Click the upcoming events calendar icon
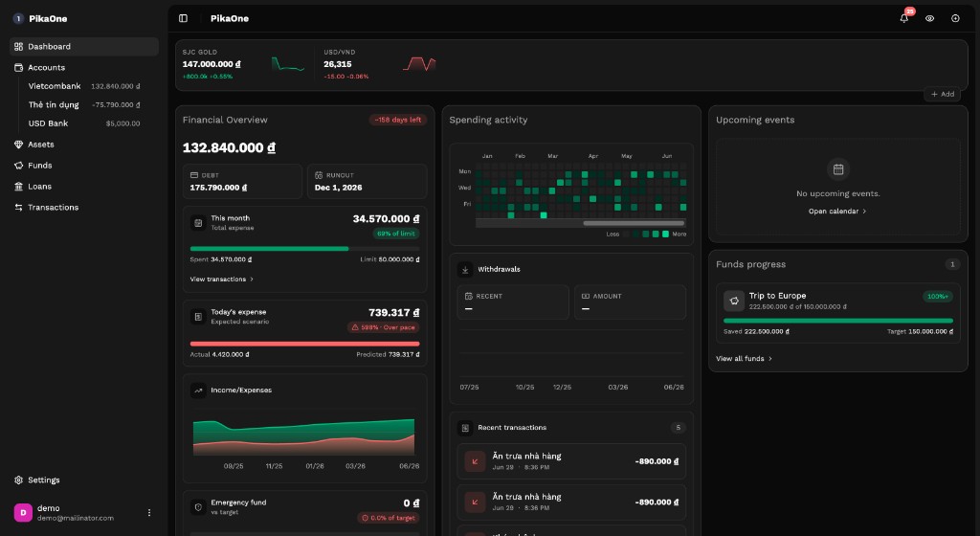The width and height of the screenshot is (980, 536). point(838,169)
